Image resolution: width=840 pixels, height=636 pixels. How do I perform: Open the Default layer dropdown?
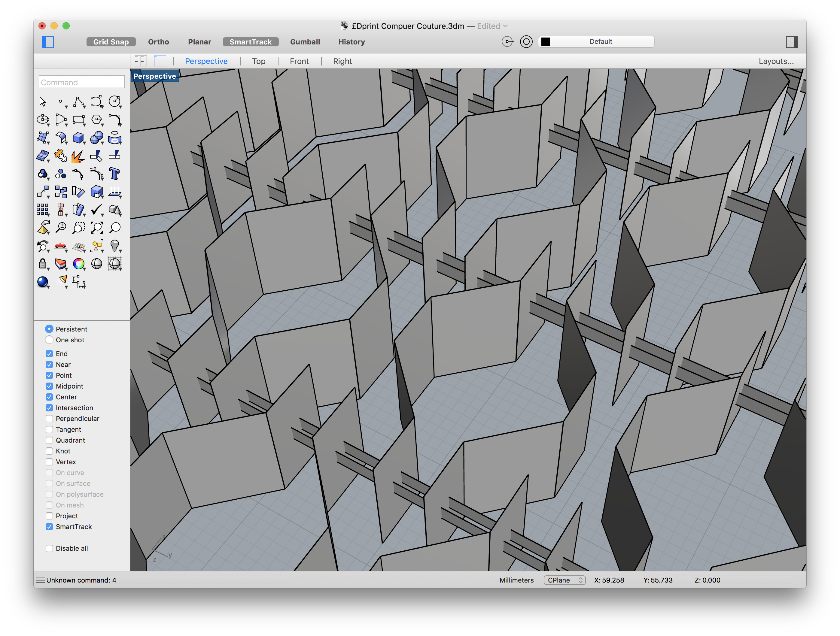tap(600, 42)
